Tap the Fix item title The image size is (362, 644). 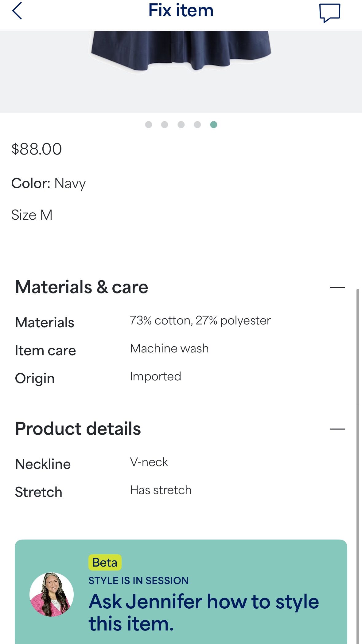coord(181,11)
